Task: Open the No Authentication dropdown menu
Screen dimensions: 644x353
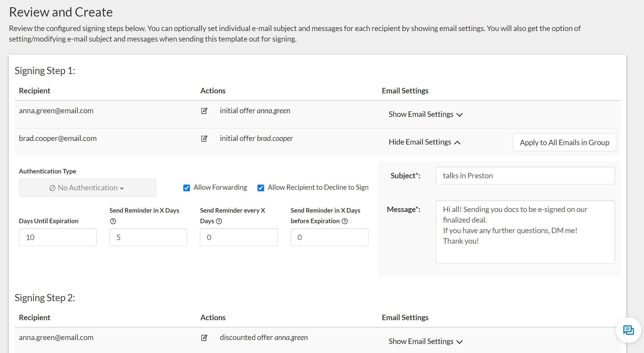Action: 87,188
